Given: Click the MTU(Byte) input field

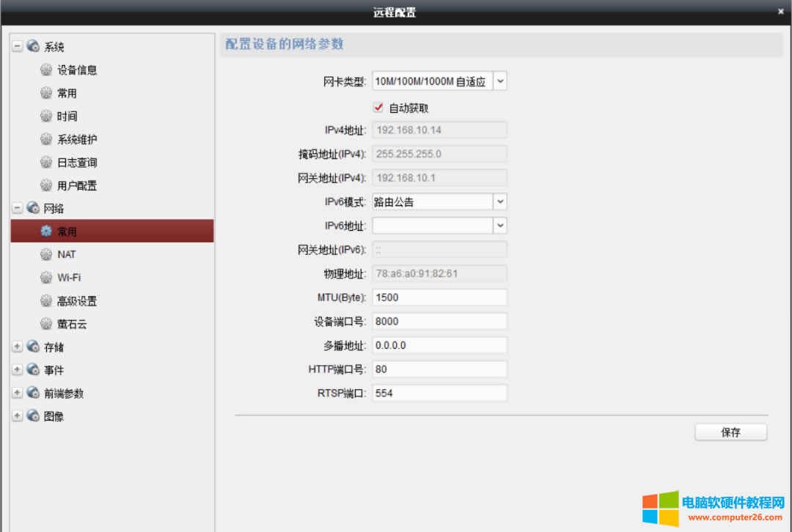Looking at the screenshot, I should point(439,298).
